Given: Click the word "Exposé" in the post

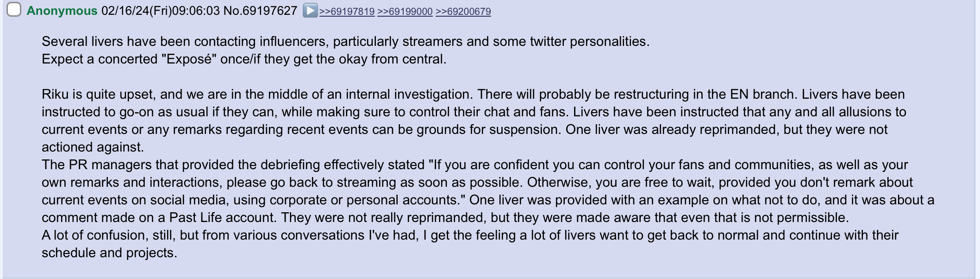Looking at the screenshot, I should tap(189, 59).
